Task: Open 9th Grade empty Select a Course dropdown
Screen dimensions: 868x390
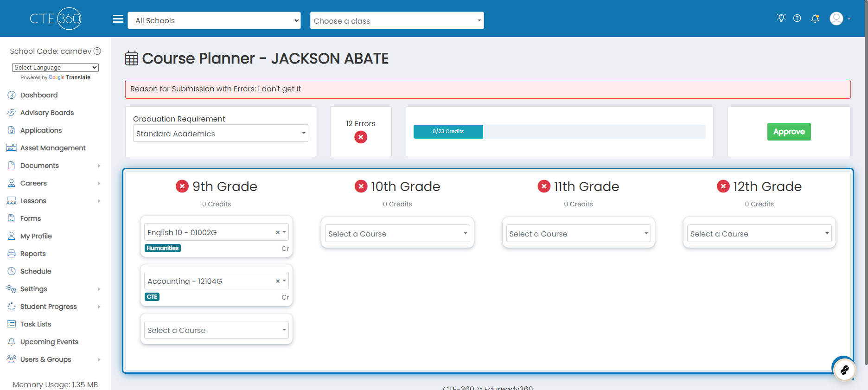Action: point(217,330)
